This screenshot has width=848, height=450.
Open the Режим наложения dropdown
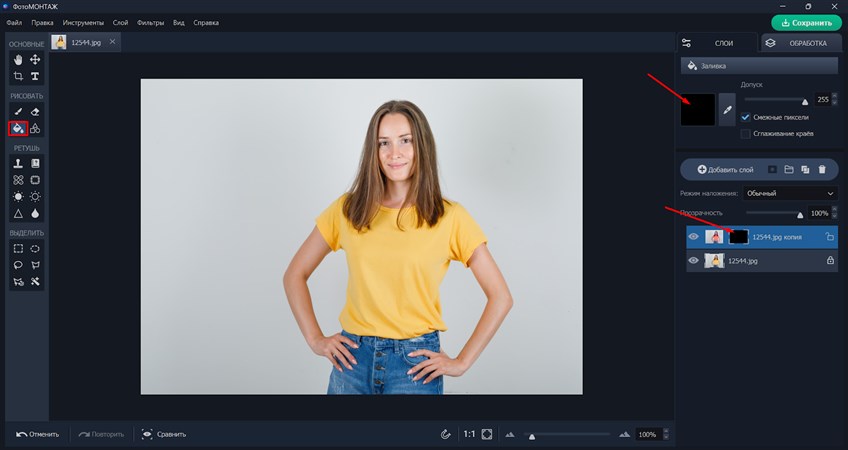click(789, 193)
